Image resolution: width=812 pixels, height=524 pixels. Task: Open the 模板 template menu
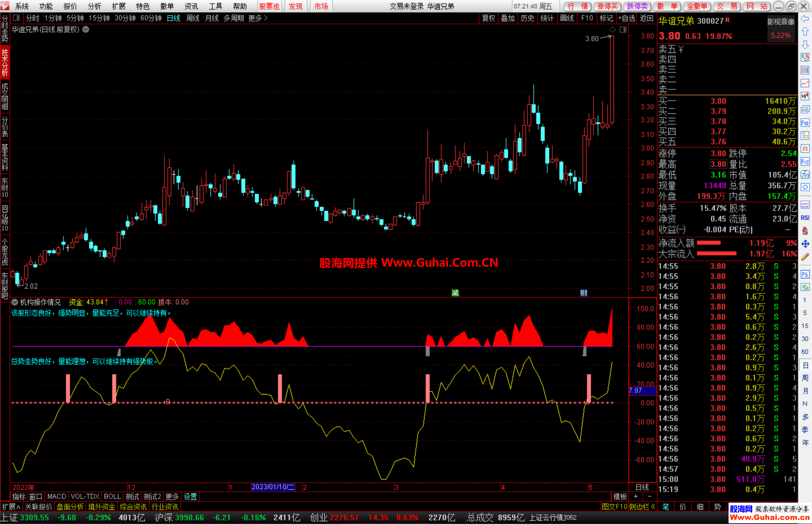coord(620,497)
